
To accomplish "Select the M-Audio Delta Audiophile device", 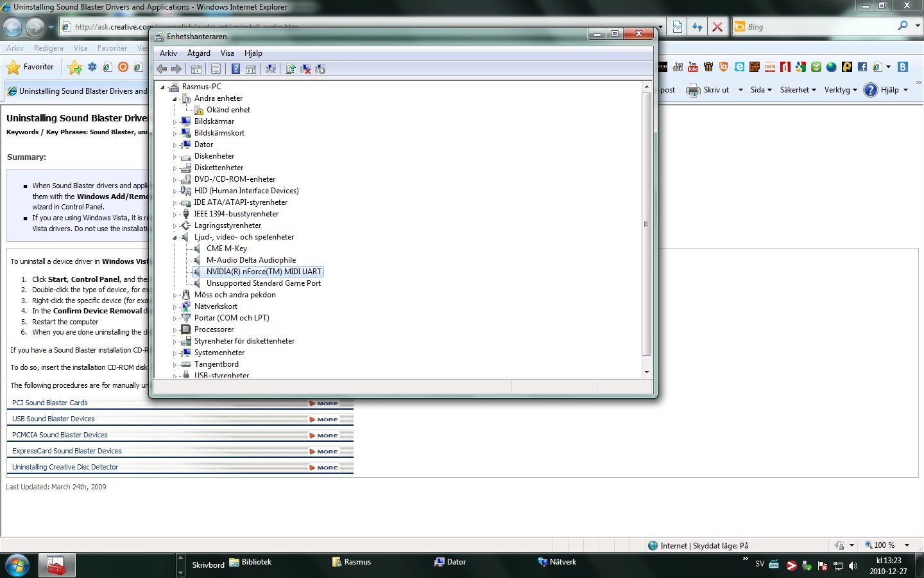I will (251, 260).
